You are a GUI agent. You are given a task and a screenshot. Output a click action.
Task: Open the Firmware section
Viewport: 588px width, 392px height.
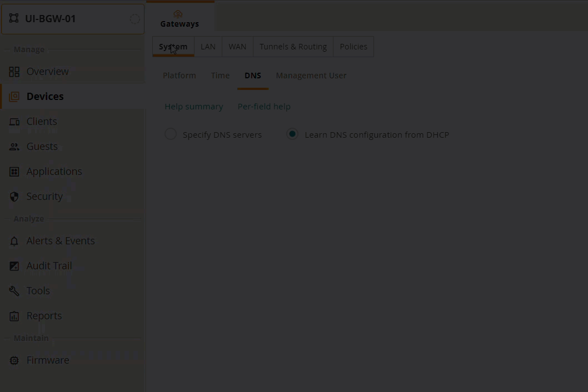click(x=48, y=360)
